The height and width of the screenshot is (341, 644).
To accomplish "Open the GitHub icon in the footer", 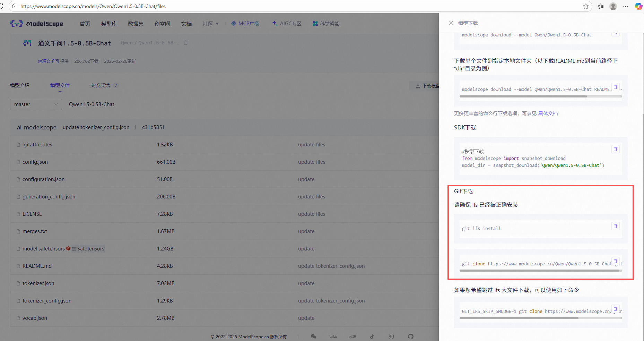I will coord(411,336).
